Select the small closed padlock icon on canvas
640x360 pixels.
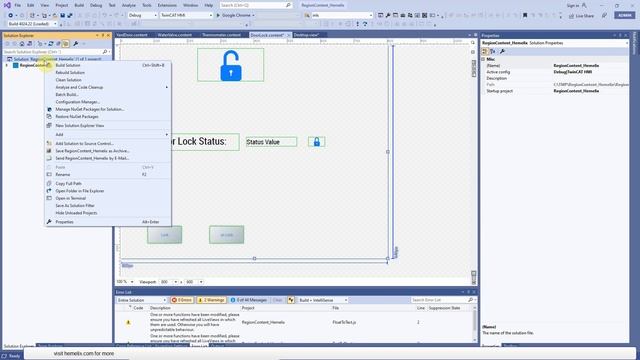pyautogui.click(x=317, y=142)
